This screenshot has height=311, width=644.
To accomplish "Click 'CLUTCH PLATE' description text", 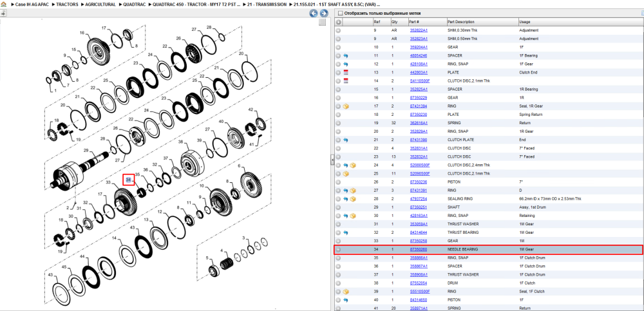I will coord(460,140).
